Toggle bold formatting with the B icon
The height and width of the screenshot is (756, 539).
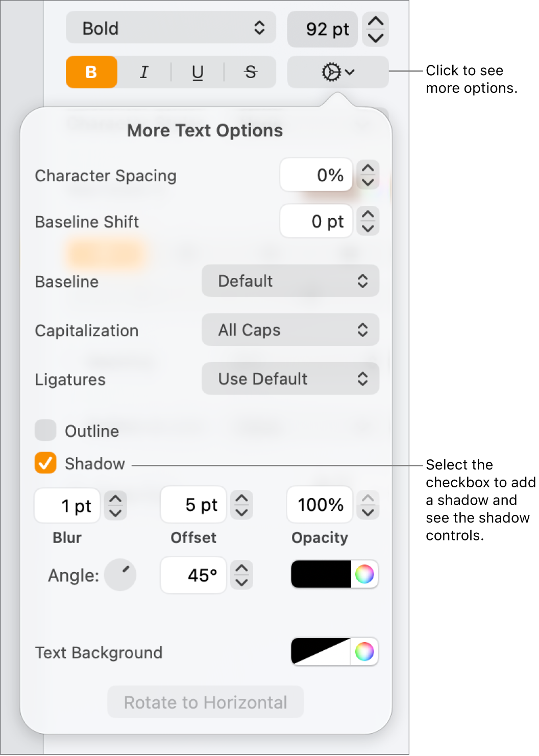pos(91,72)
